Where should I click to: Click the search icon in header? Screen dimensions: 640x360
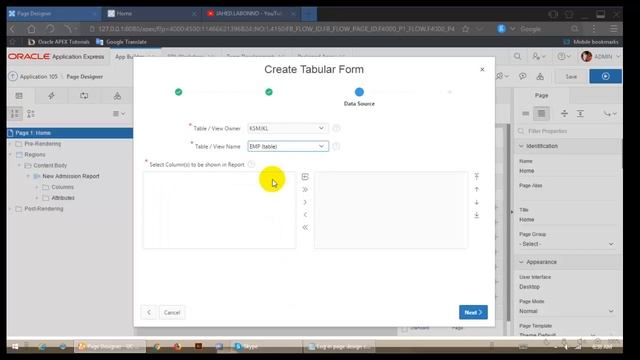click(517, 56)
